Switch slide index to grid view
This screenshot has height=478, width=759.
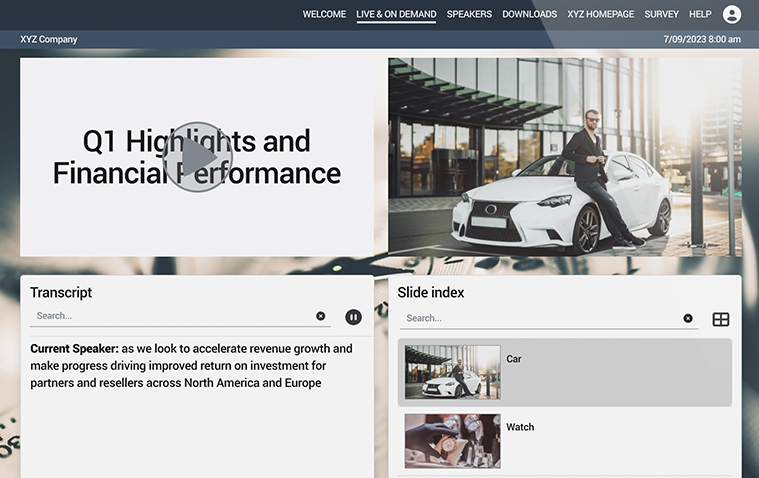click(721, 319)
